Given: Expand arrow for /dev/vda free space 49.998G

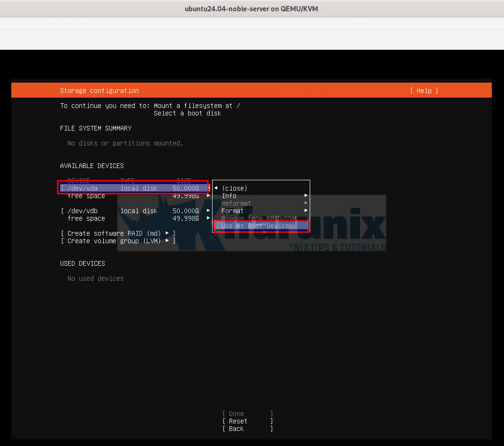Looking at the screenshot, I should pyautogui.click(x=208, y=195).
